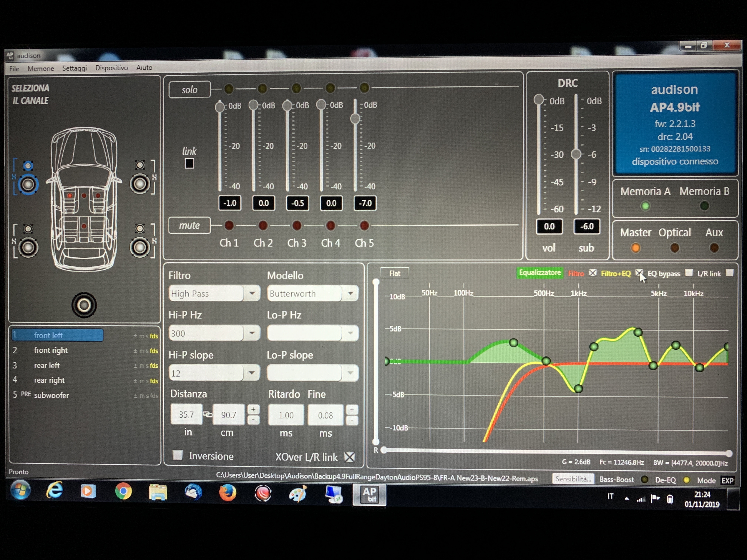Open the File menu

click(14, 69)
